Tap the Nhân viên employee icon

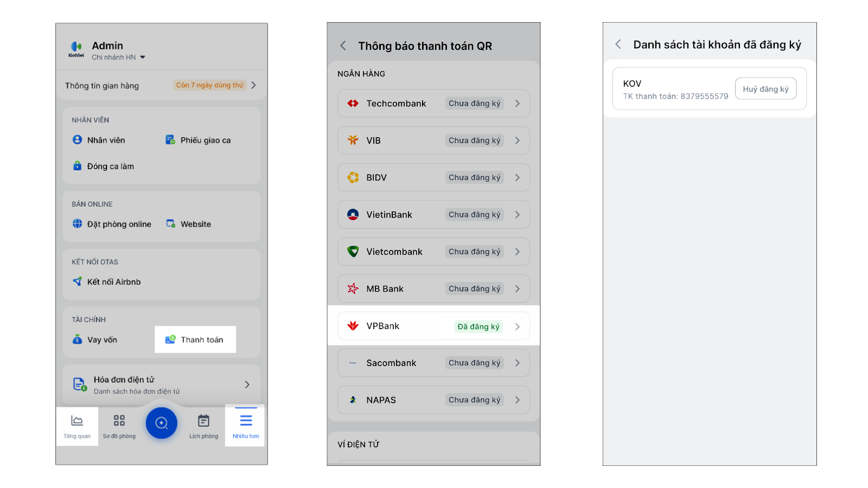(77, 140)
